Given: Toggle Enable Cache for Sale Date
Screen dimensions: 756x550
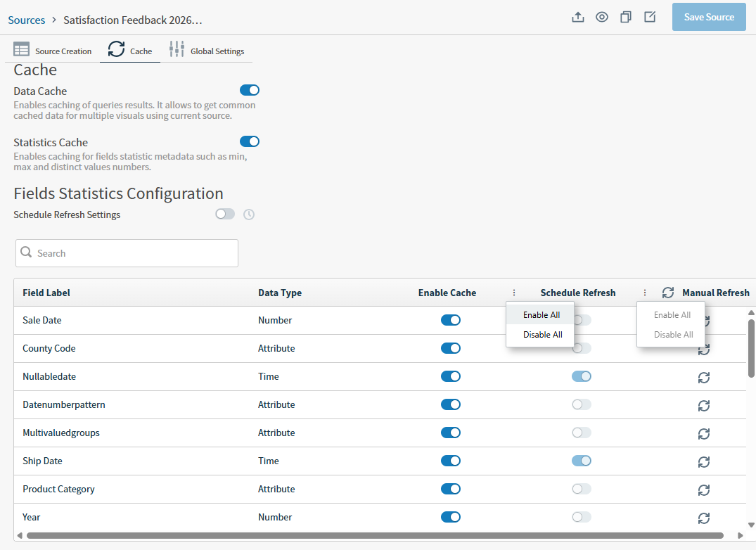Looking at the screenshot, I should 451,320.
